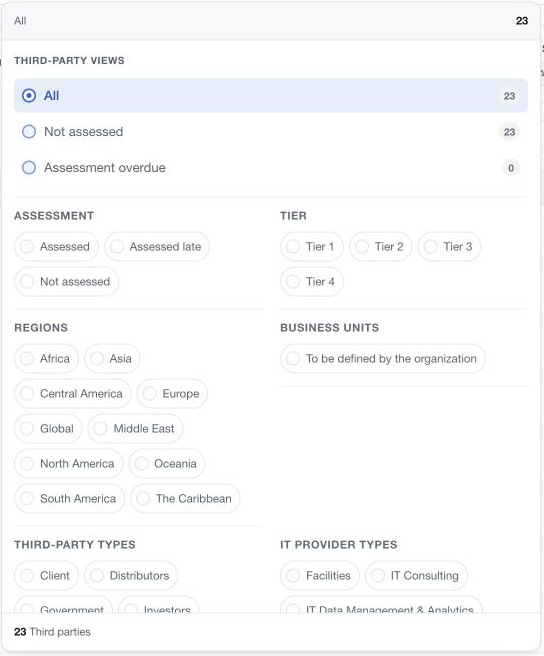The image size is (544, 656).
Task: Select the Not assessed third-party view
Action: 271,132
